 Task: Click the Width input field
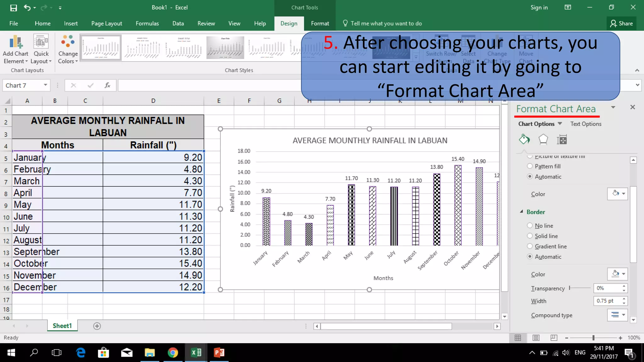coord(608,301)
